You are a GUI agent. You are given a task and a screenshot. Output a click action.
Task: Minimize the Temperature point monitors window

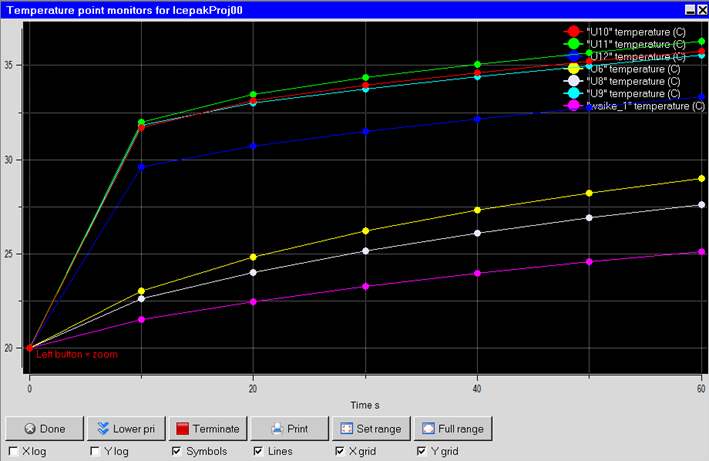(x=690, y=10)
